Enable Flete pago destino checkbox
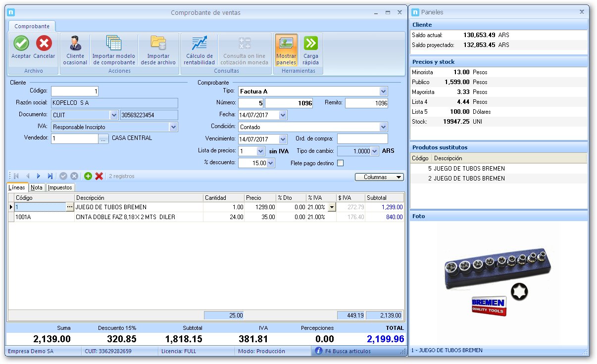Image resolution: width=597 pixels, height=364 pixels. (x=340, y=163)
